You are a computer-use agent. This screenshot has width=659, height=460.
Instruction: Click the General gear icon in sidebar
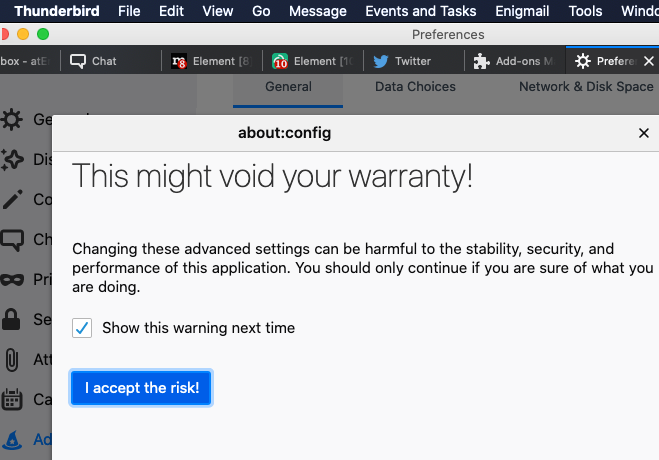point(11,119)
